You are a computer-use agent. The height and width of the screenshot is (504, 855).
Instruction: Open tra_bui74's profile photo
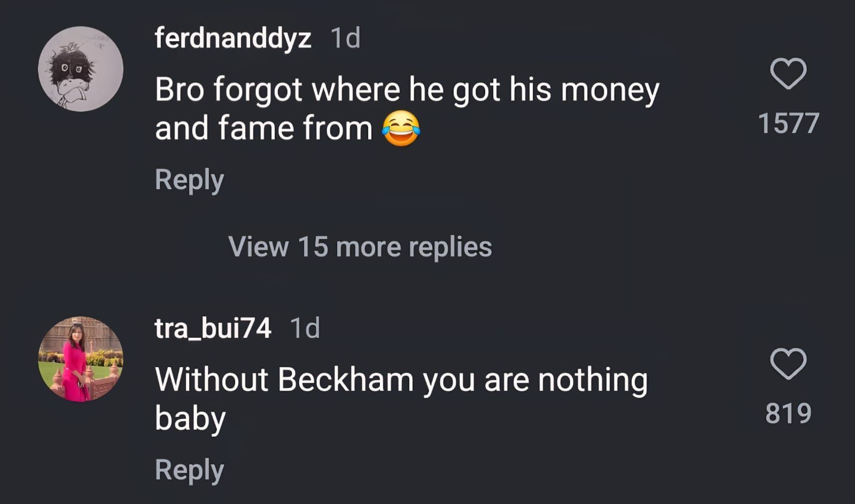pos(81,359)
